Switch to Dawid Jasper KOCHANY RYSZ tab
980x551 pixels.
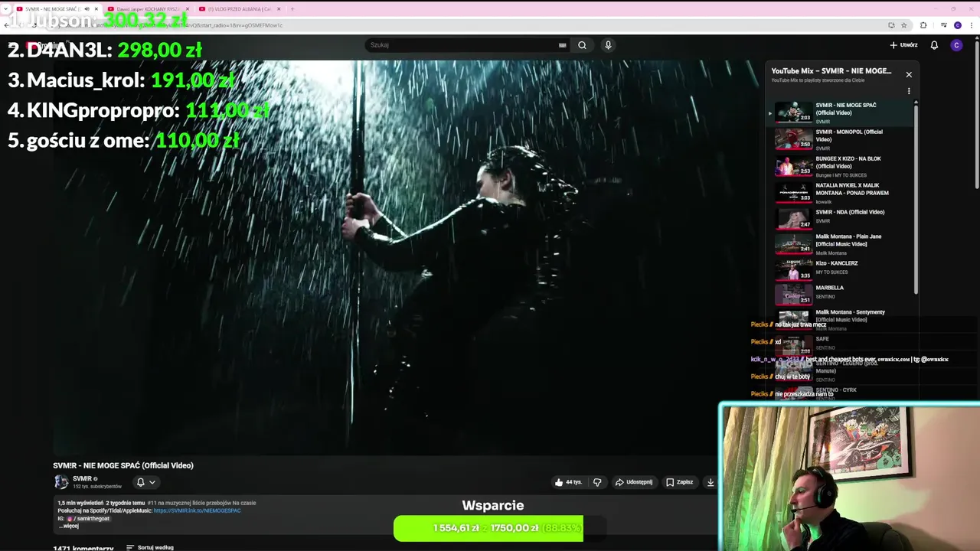(x=148, y=9)
